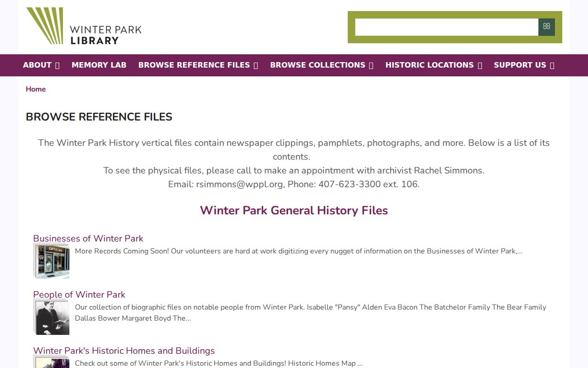Click the Historic Homes and Buildings thumbnail
The width and height of the screenshot is (588, 368).
pyautogui.click(x=51, y=362)
